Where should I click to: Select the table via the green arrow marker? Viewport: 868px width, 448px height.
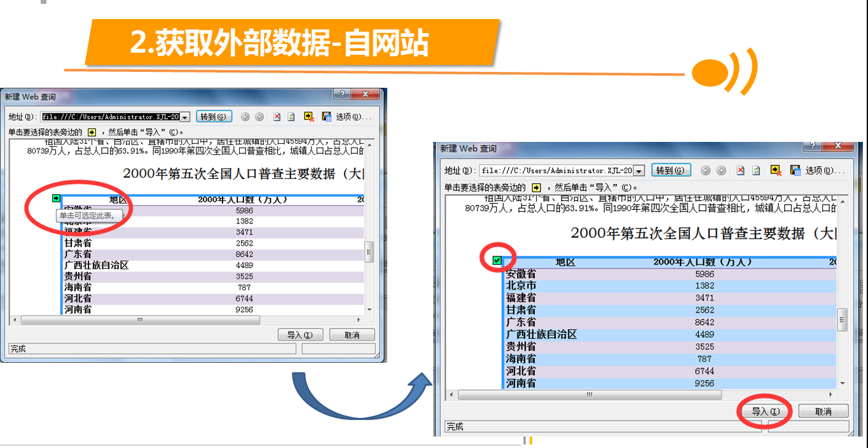[x=56, y=199]
